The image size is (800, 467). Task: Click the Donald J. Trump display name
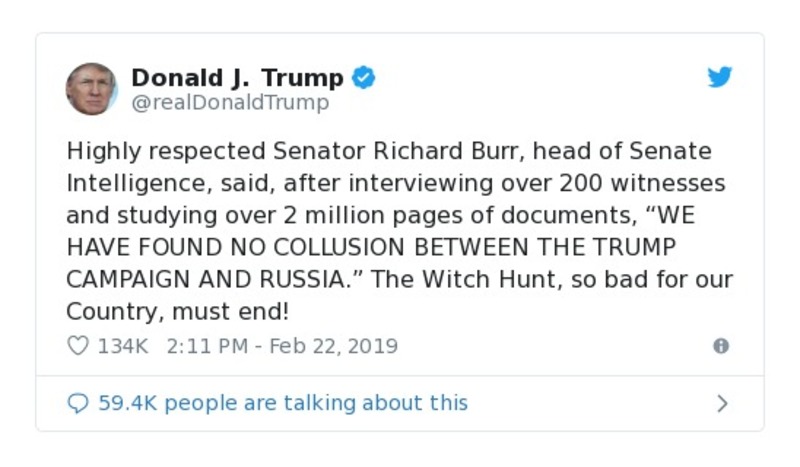(x=237, y=78)
